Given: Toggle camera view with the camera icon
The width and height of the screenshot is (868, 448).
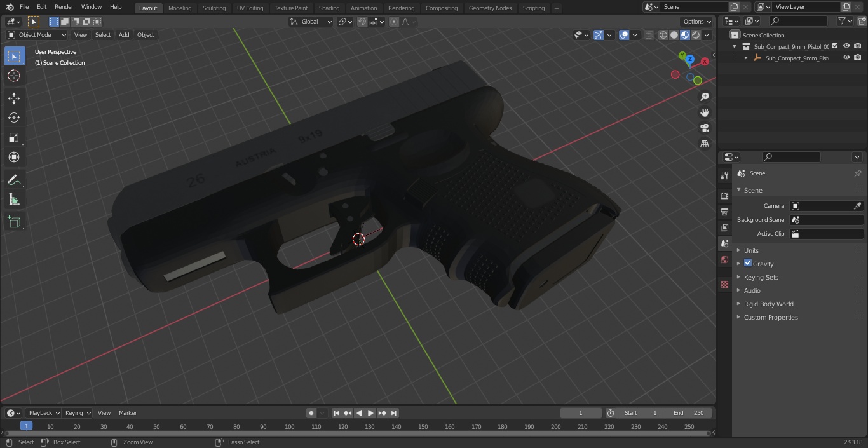Looking at the screenshot, I should [704, 128].
